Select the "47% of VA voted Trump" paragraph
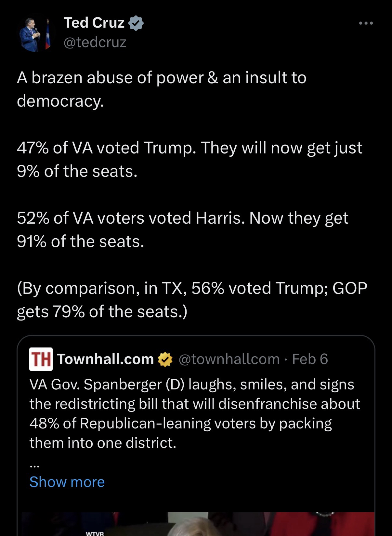 tap(189, 159)
